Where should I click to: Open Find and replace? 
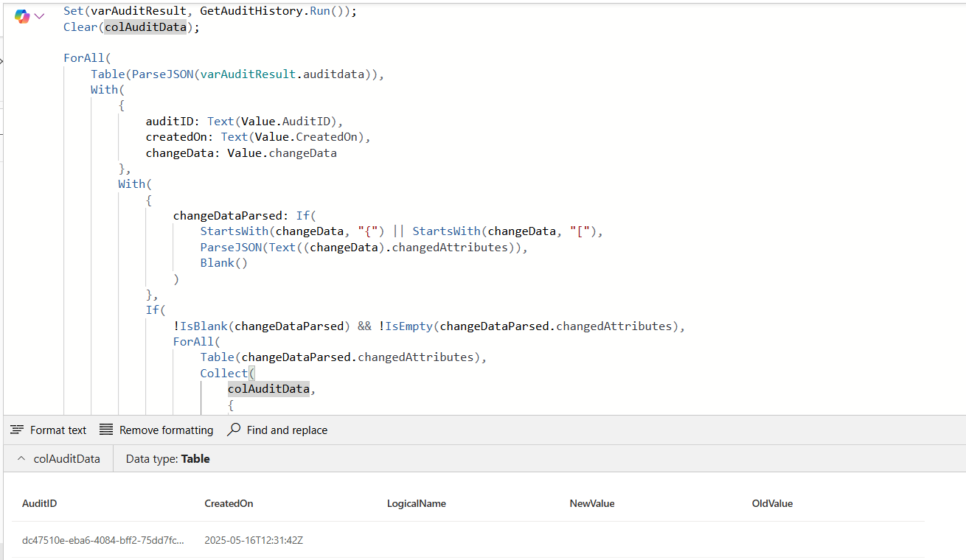[277, 430]
